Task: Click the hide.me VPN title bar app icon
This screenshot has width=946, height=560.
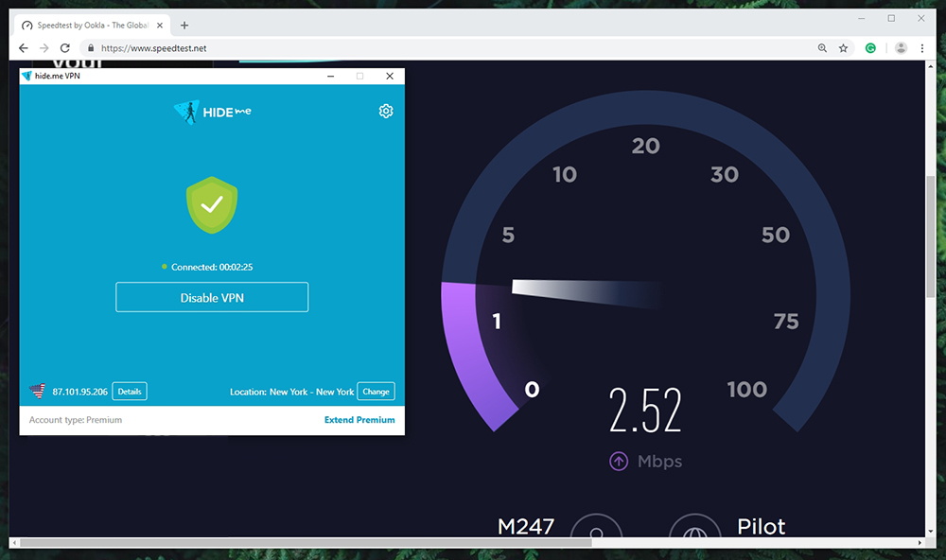Action: [26, 76]
